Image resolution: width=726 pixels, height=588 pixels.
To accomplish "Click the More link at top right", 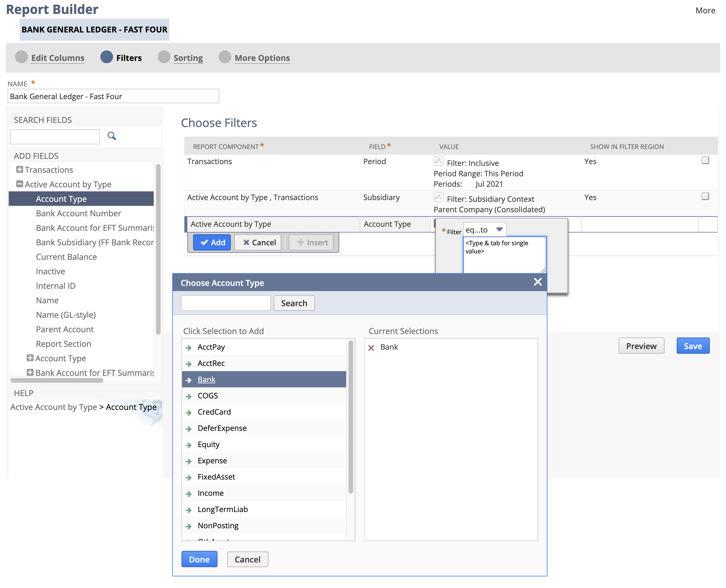I will coord(705,10).
